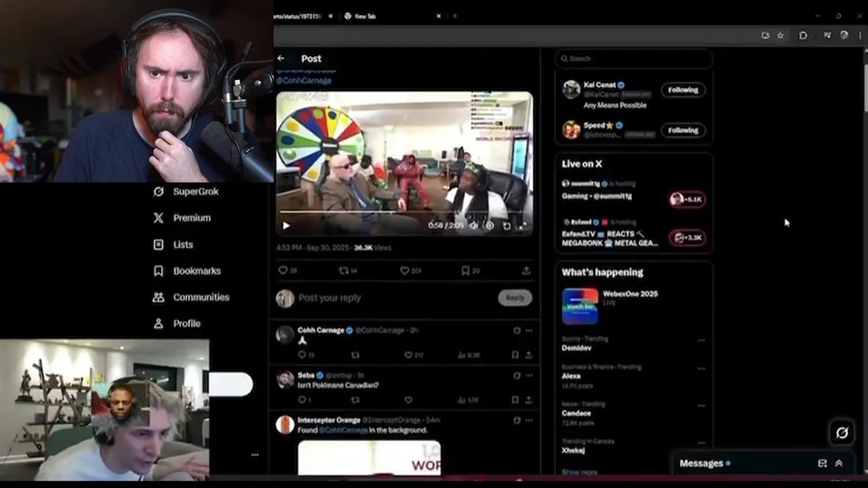Repost Cohh Carnage's reply
868x488 pixels.
coord(355,354)
